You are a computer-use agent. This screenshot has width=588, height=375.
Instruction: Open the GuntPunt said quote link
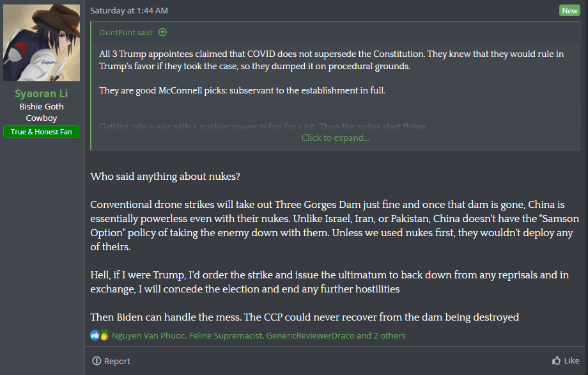pyautogui.click(x=127, y=33)
